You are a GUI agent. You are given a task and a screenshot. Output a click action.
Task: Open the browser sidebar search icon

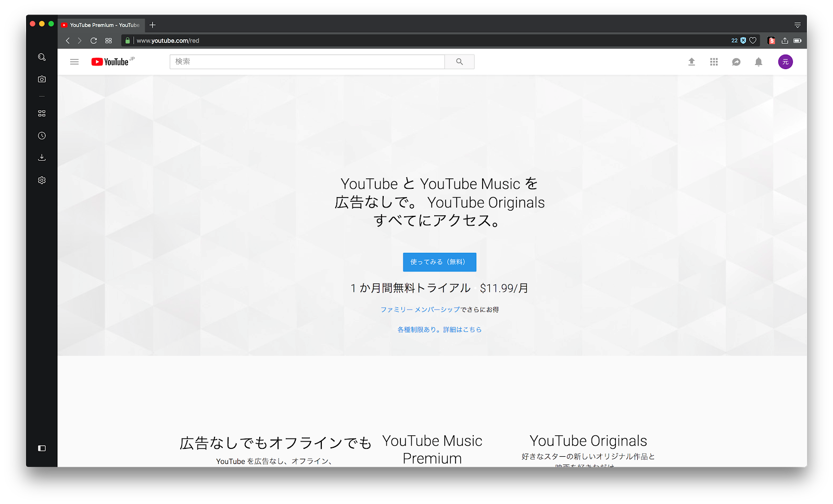42,57
